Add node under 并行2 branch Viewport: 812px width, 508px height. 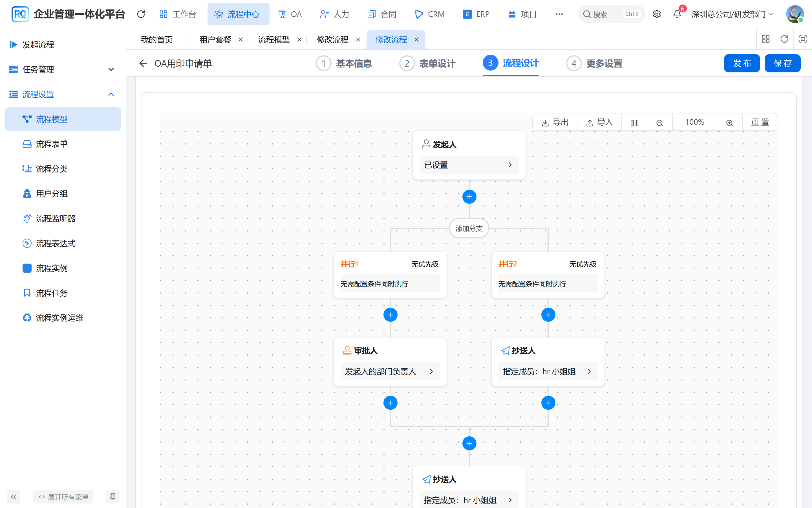click(548, 315)
